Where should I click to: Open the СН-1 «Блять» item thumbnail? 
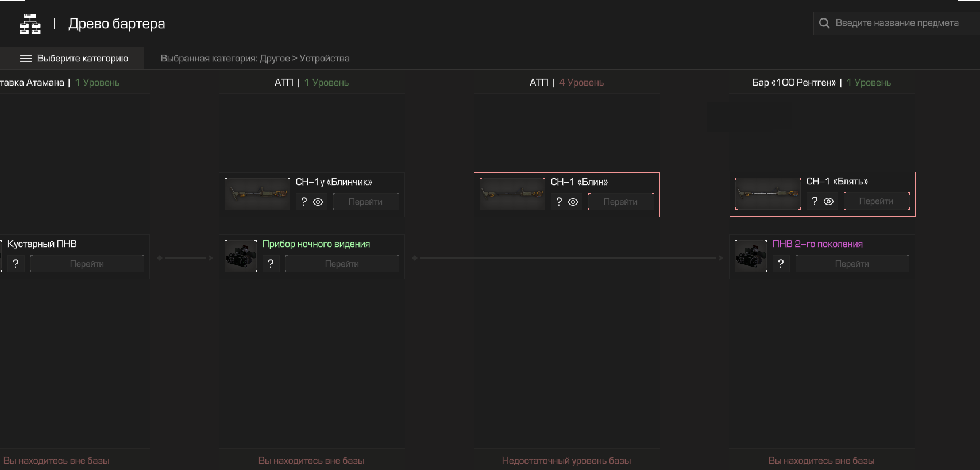click(x=768, y=194)
